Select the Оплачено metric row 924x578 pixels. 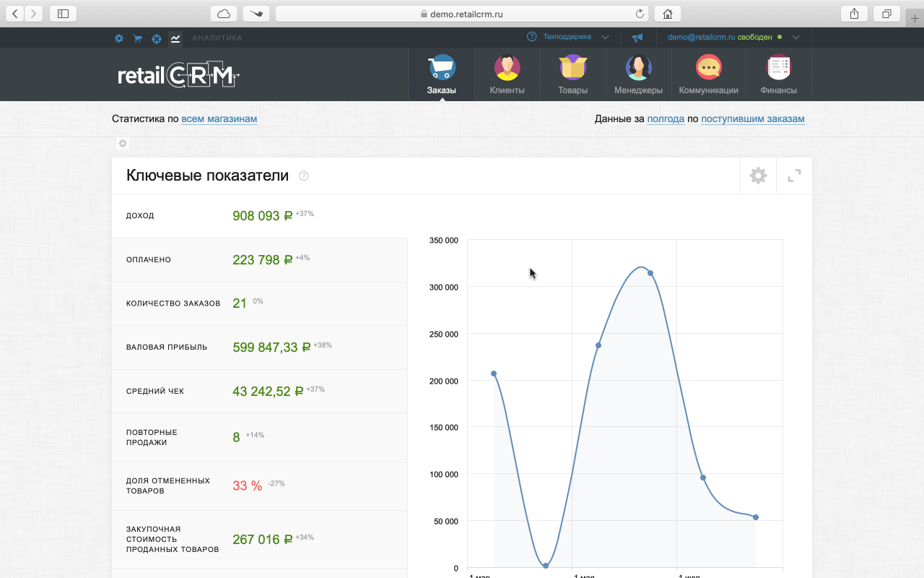[x=259, y=260]
